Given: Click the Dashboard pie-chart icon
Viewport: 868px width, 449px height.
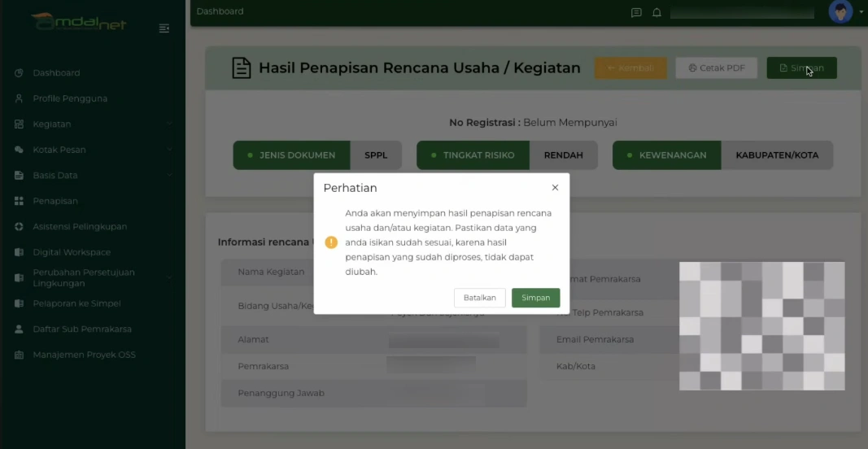Looking at the screenshot, I should [19, 73].
